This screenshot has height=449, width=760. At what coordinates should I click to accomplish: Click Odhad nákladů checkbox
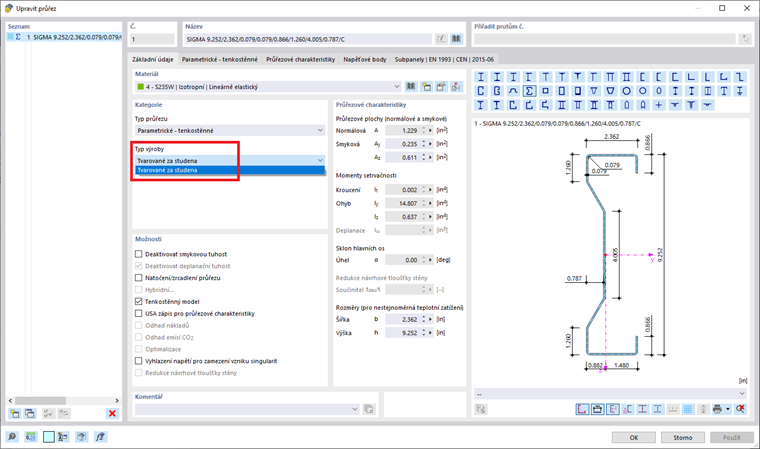pos(139,325)
